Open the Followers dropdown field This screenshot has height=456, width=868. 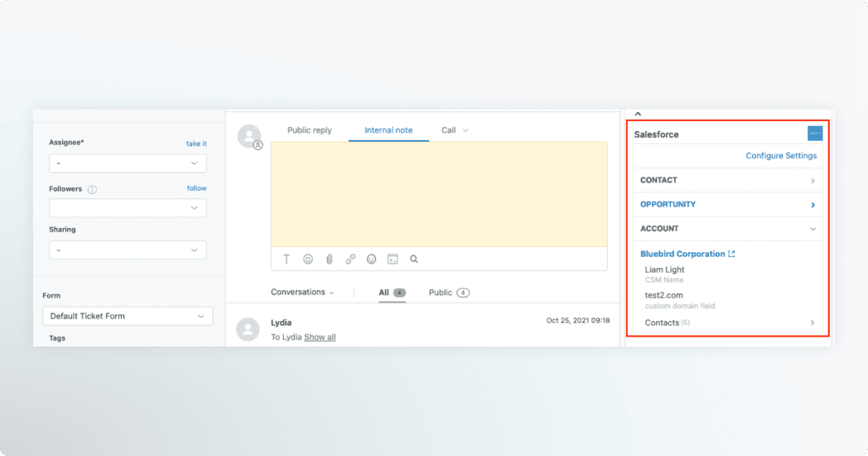tap(128, 208)
